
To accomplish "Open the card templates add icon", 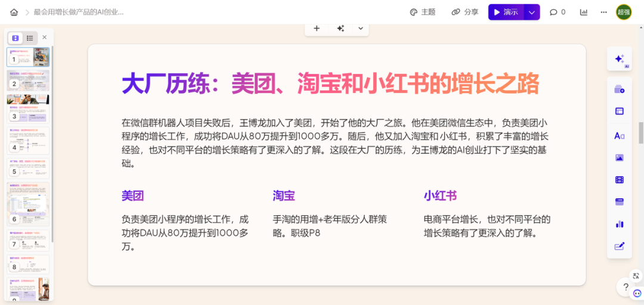I will click(x=620, y=89).
